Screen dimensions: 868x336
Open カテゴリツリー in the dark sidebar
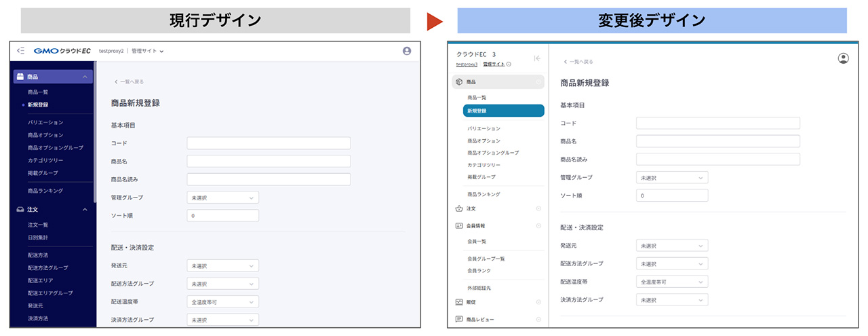45,160
